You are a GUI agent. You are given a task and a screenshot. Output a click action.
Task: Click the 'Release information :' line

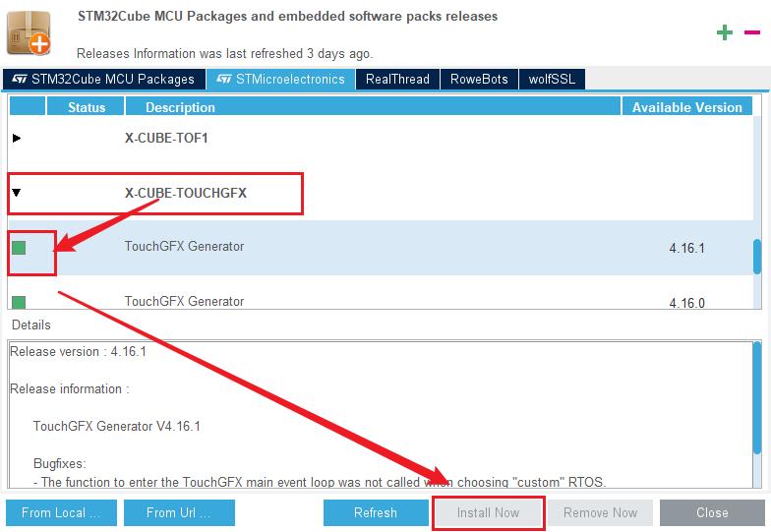coord(69,389)
